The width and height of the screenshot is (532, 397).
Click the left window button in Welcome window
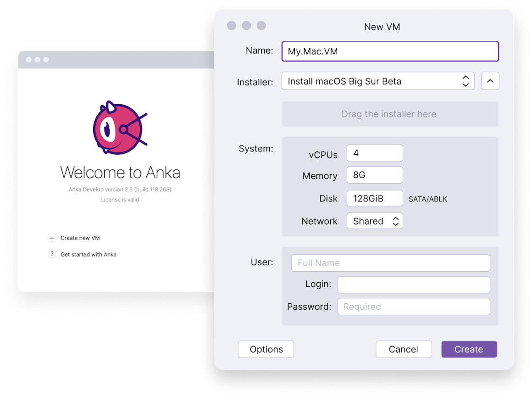point(29,60)
